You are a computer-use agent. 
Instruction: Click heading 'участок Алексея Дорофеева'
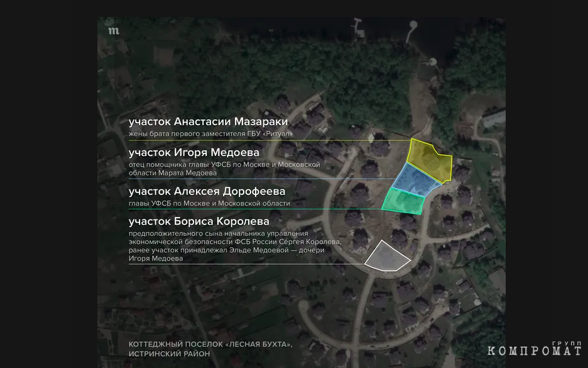tap(207, 191)
